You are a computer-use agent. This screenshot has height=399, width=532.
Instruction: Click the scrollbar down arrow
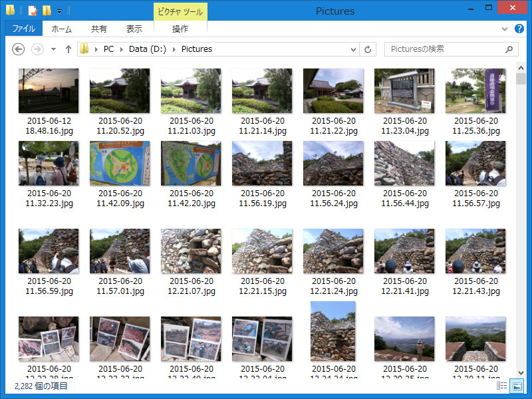click(x=521, y=374)
